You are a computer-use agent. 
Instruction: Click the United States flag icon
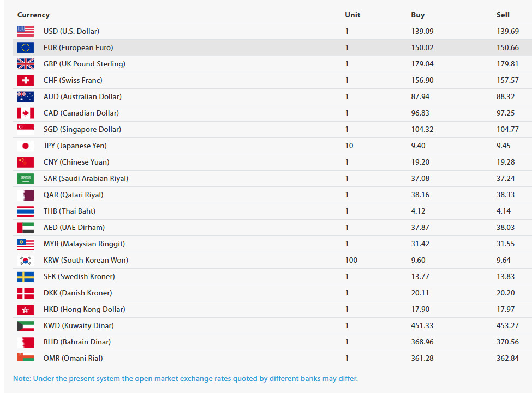pos(25,31)
